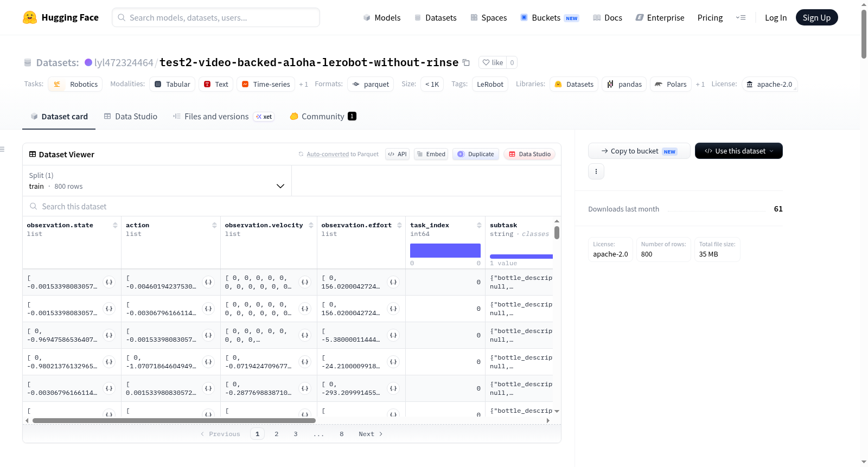Sort the observation.velocity column
Screen dimensions: 868x467
pyautogui.click(x=311, y=225)
